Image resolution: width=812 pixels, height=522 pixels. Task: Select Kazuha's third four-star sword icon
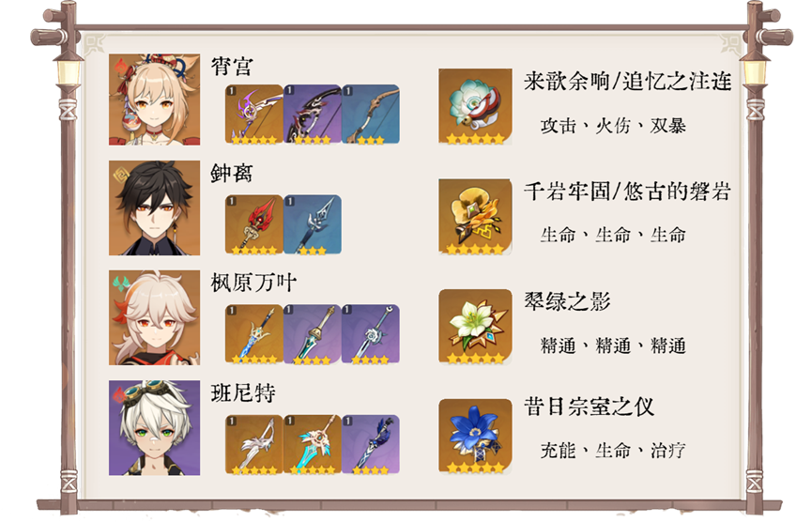coord(371,334)
